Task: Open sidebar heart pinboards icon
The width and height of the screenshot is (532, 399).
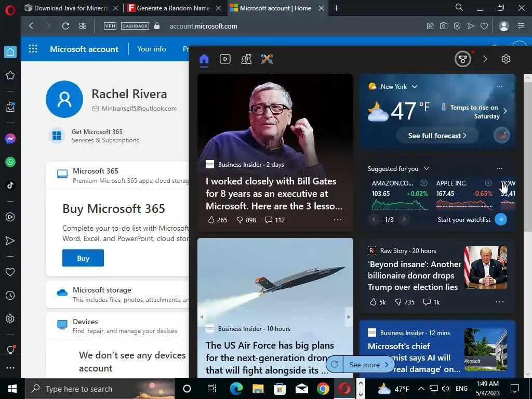Action: [x=10, y=272]
